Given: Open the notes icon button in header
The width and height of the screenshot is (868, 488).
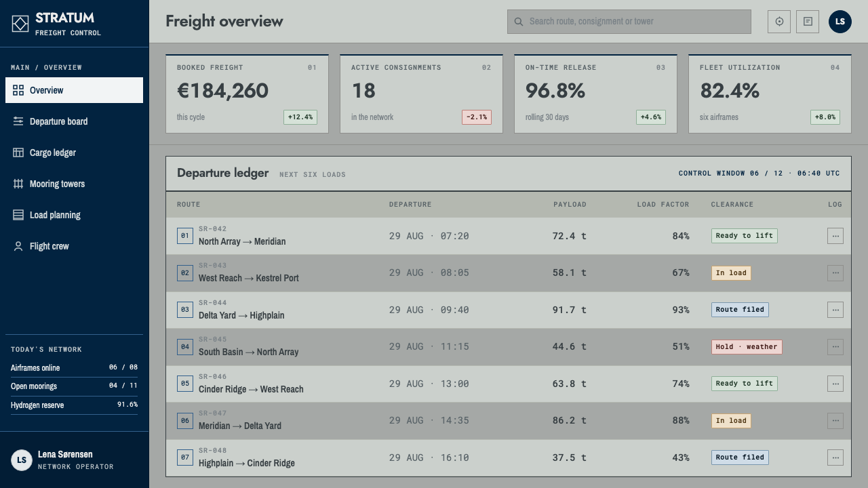Looking at the screenshot, I should tap(808, 22).
